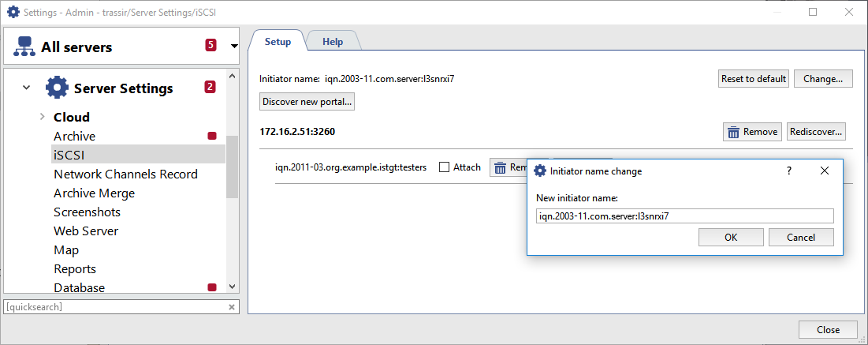
Task: Collapse the Server Settings tree node
Action: tap(27, 88)
